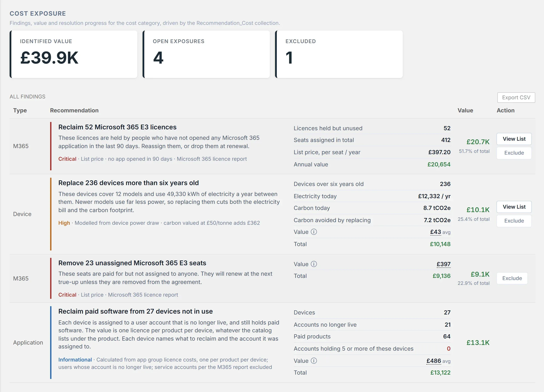Click the ALL FINDINGS section heading
This screenshot has height=392, width=544.
click(x=27, y=96)
